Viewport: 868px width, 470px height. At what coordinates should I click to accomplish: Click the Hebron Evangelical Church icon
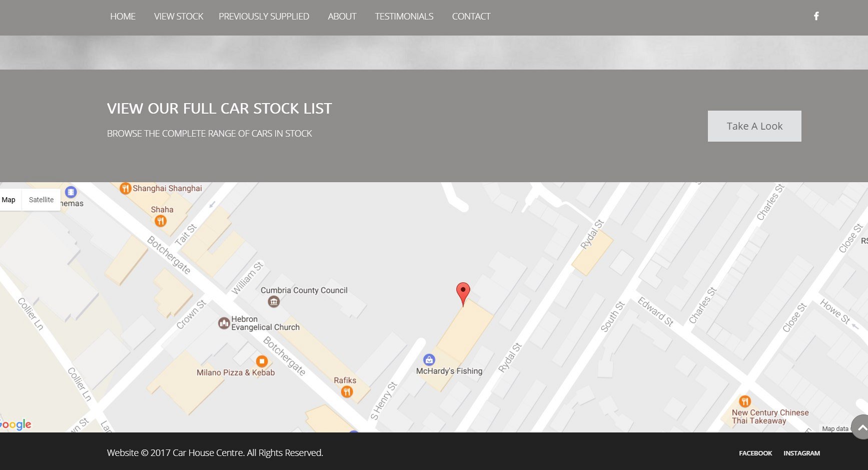(224, 323)
